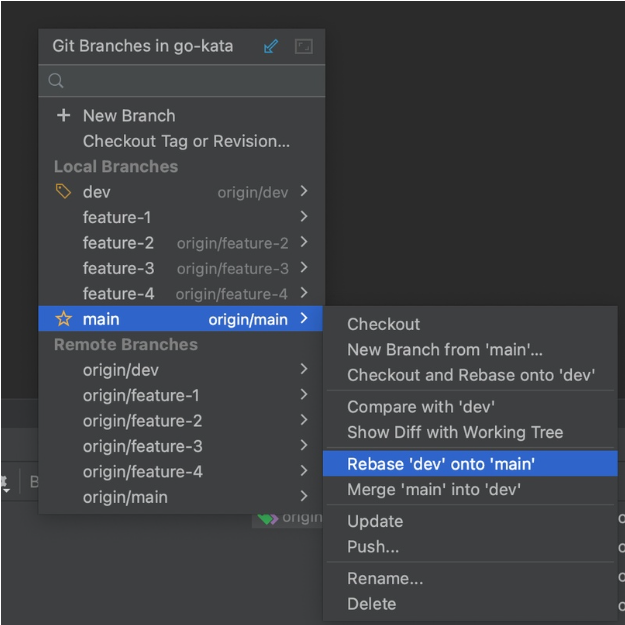Screen dimensions: 625x625
Task: Expand the dev branch submenu arrow
Action: [x=304, y=192]
